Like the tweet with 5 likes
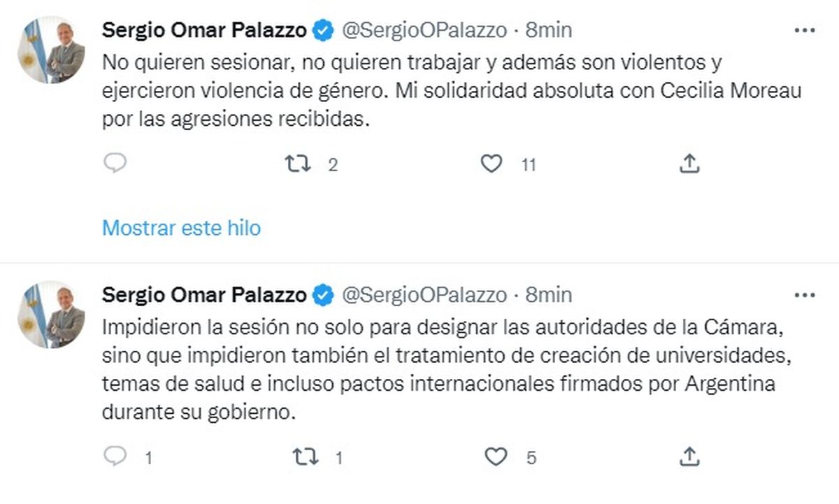This screenshot has height=504, width=839. 496,458
